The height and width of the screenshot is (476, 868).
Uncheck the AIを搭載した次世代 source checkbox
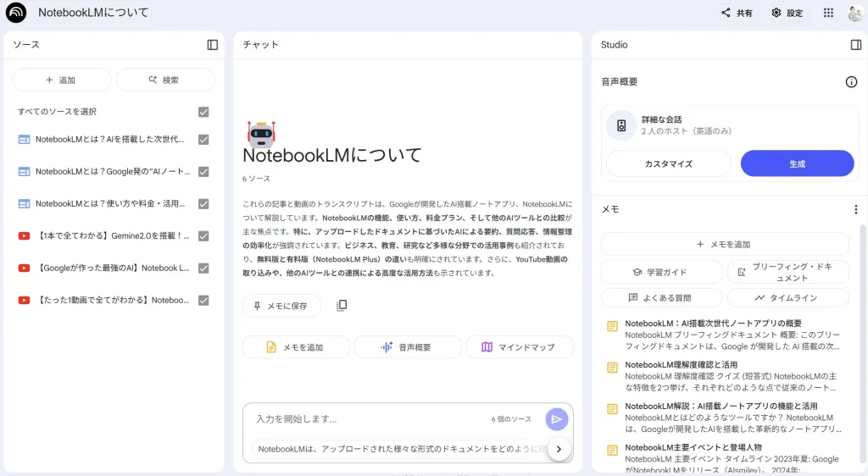coord(203,139)
